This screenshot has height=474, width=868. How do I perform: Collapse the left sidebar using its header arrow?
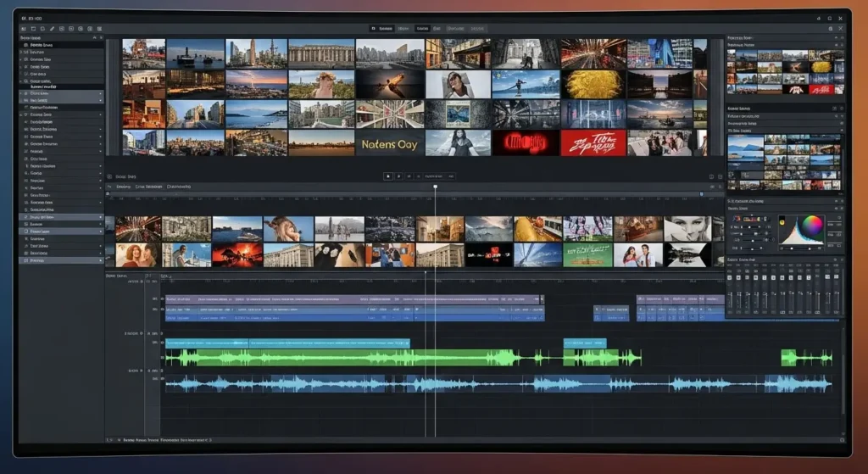tap(94, 37)
